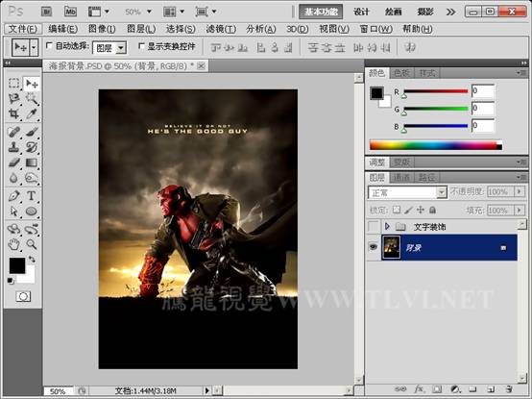Click the delete layer trash icon
The image size is (532, 399).
click(508, 388)
